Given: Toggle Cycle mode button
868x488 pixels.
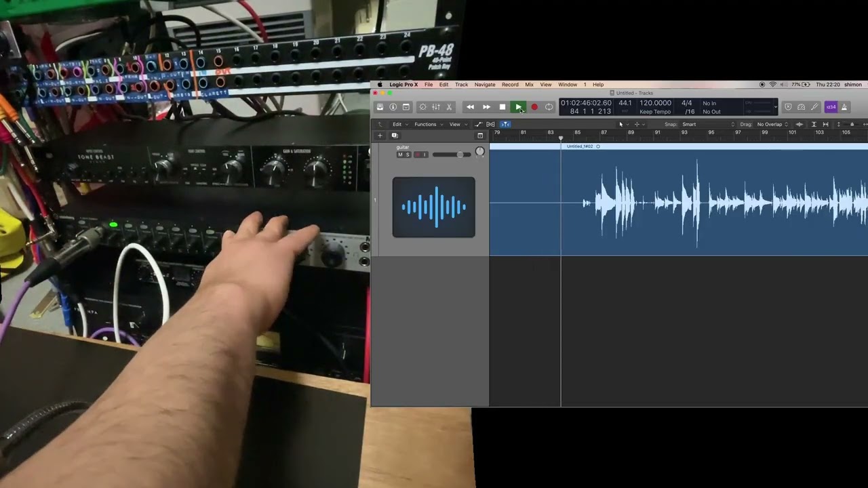Looking at the screenshot, I should (x=549, y=107).
